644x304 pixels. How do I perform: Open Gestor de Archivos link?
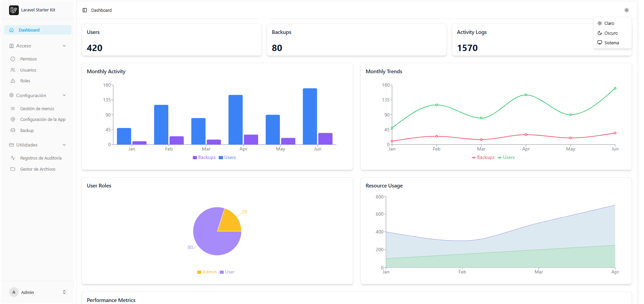(x=38, y=169)
